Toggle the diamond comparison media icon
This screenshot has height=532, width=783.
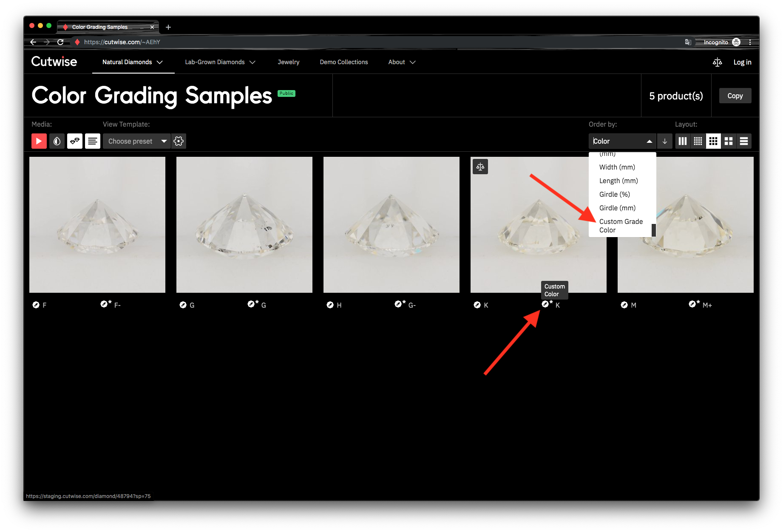[x=75, y=141]
